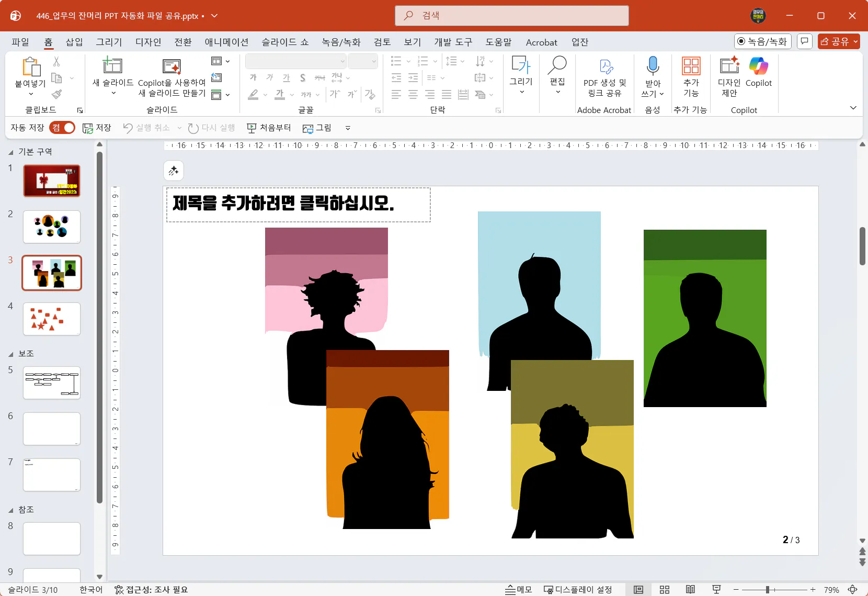Click the designer sparkle icon above slide

click(174, 171)
